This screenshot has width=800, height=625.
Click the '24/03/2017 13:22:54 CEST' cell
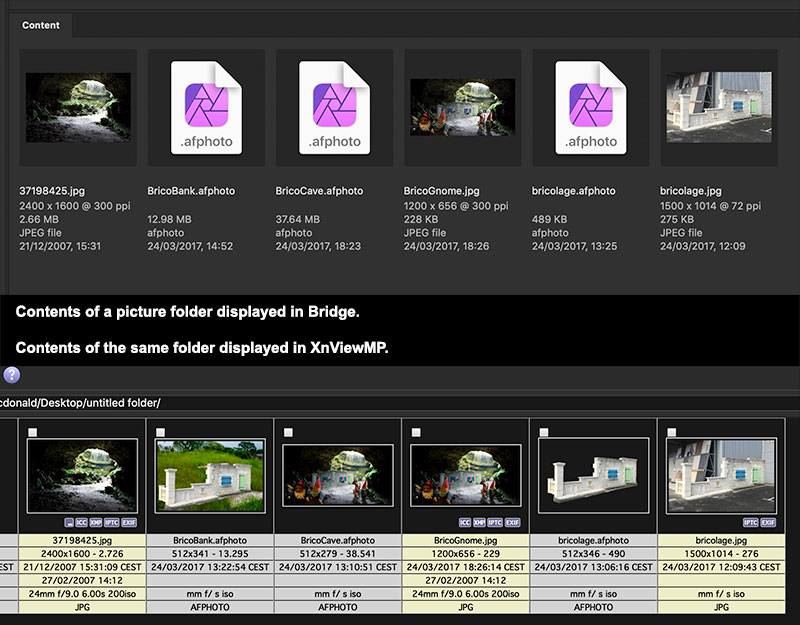pos(210,567)
